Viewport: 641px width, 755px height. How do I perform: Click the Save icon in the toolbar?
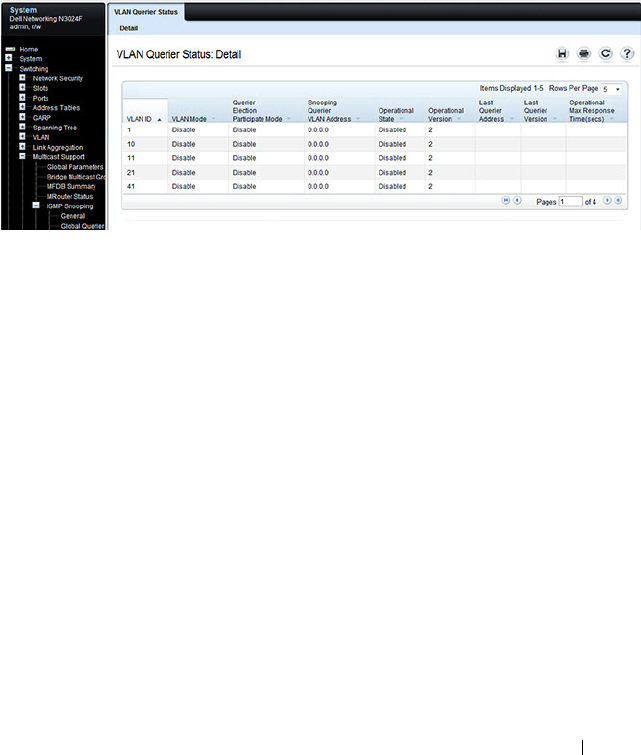click(562, 53)
